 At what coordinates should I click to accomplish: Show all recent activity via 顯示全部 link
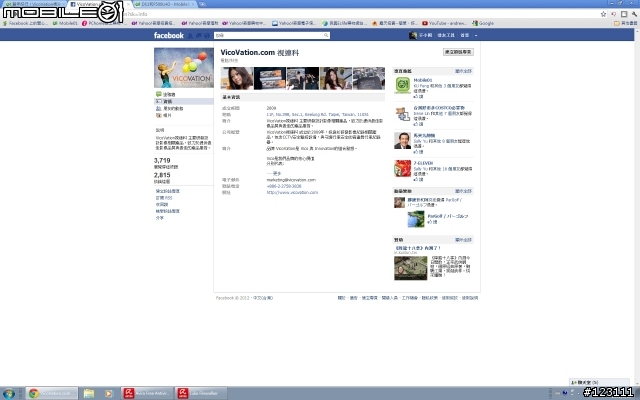point(463,191)
